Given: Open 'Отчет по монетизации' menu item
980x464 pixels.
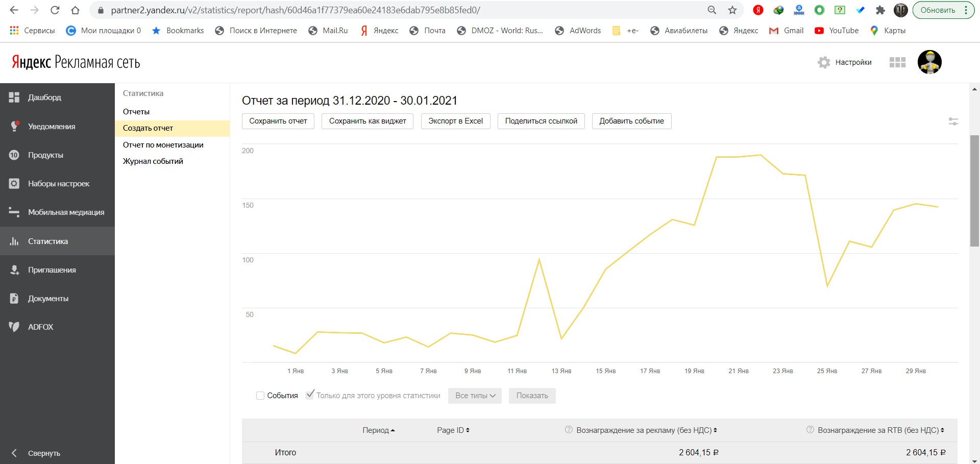Looking at the screenshot, I should point(163,145).
